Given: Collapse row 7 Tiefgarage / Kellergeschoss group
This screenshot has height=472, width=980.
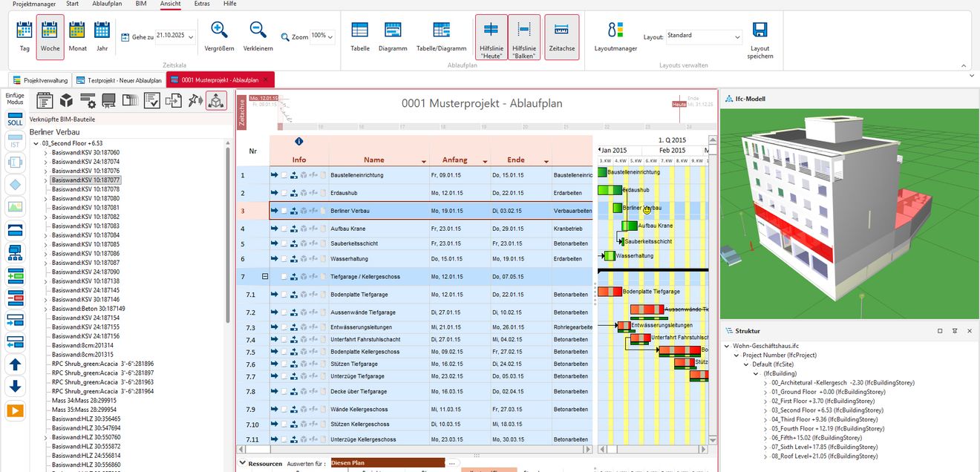Looking at the screenshot, I should click(264, 277).
